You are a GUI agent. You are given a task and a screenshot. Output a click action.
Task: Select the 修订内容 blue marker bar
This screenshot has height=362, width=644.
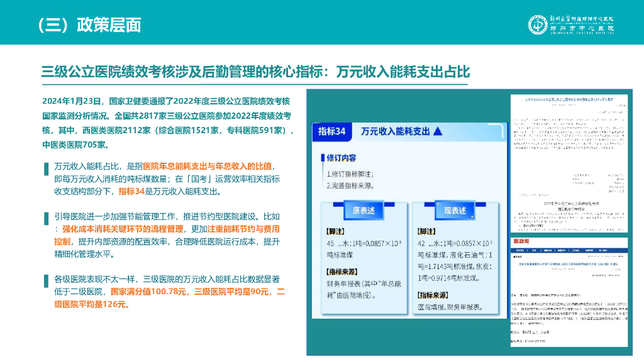322,158
